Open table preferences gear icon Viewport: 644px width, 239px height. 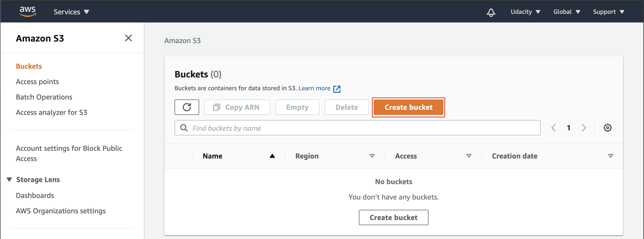pyautogui.click(x=607, y=128)
